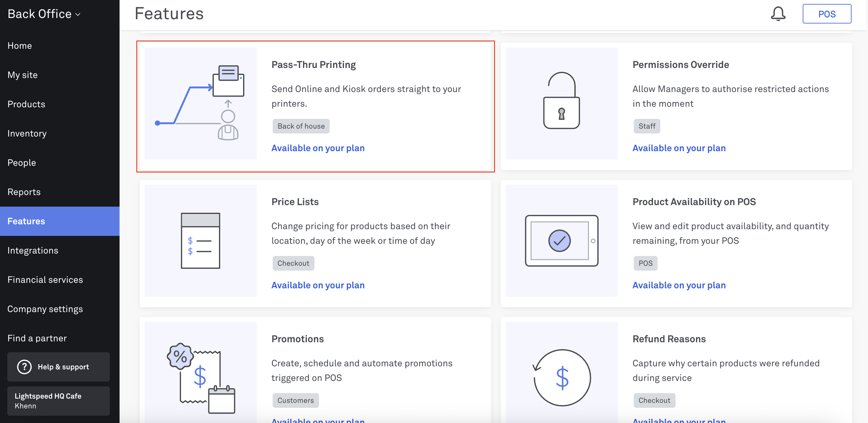
Task: Open the Promotions title
Action: (298, 339)
